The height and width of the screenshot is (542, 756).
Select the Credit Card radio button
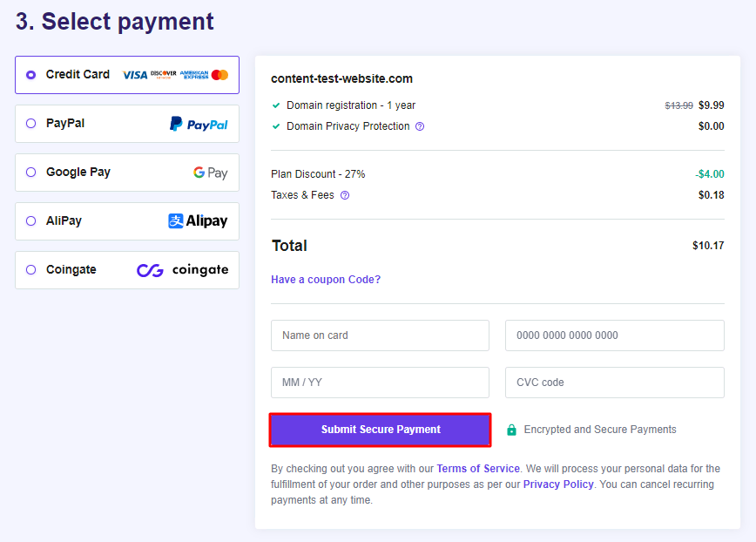tap(31, 75)
